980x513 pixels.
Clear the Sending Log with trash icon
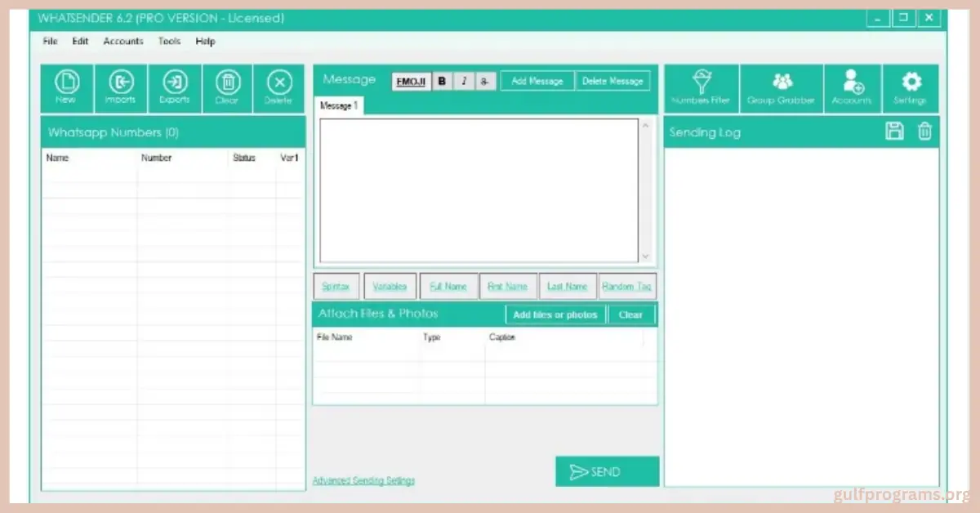point(924,132)
